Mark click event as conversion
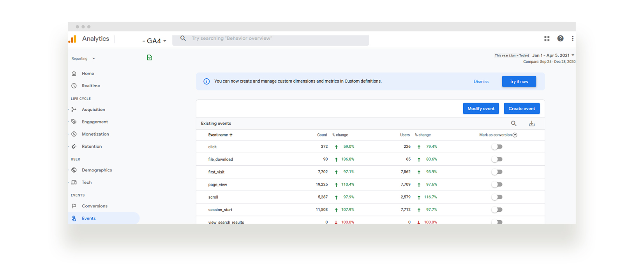644x276 pixels. click(x=497, y=147)
